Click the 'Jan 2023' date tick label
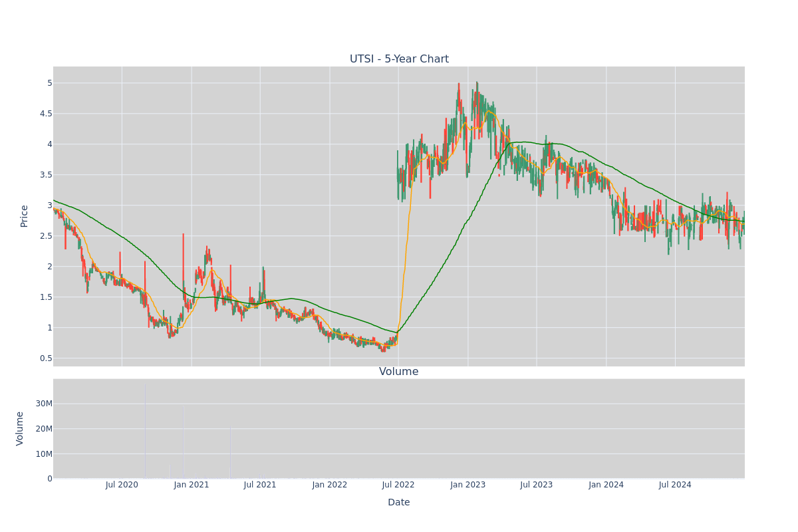This screenshot has width=798, height=532. click(468, 485)
